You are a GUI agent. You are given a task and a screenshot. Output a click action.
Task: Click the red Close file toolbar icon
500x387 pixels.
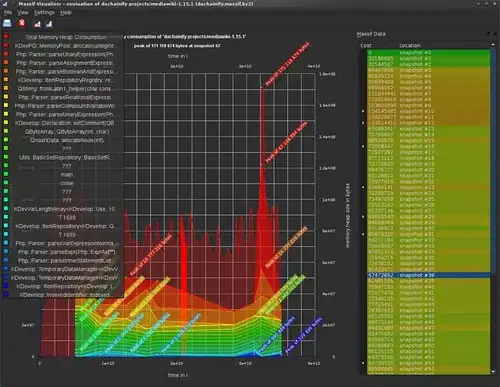tap(22, 23)
